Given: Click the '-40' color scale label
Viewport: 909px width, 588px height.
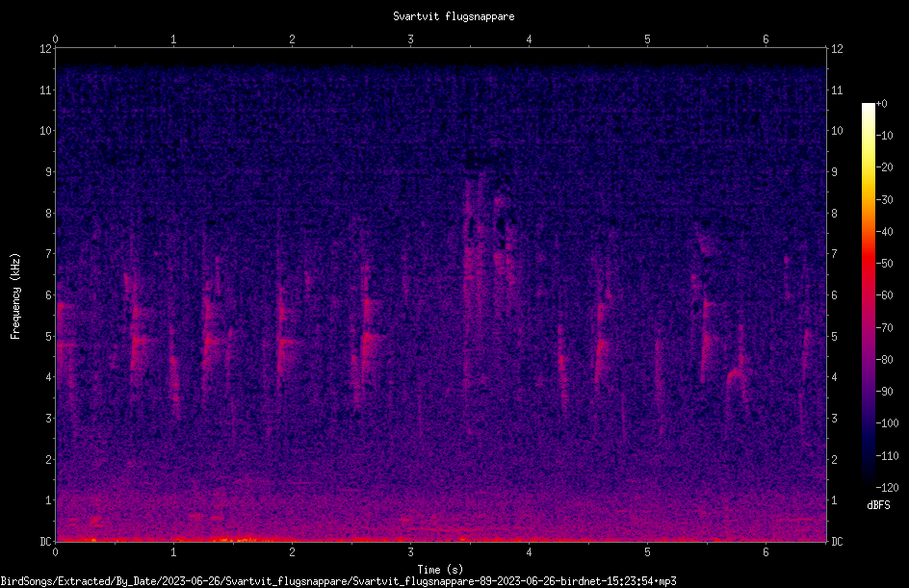Looking at the screenshot, I should 884,232.
